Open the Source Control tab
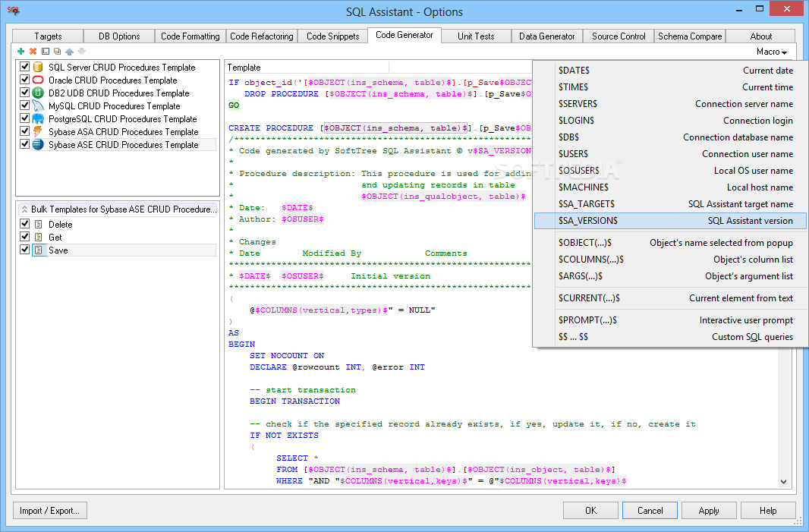 [x=619, y=36]
